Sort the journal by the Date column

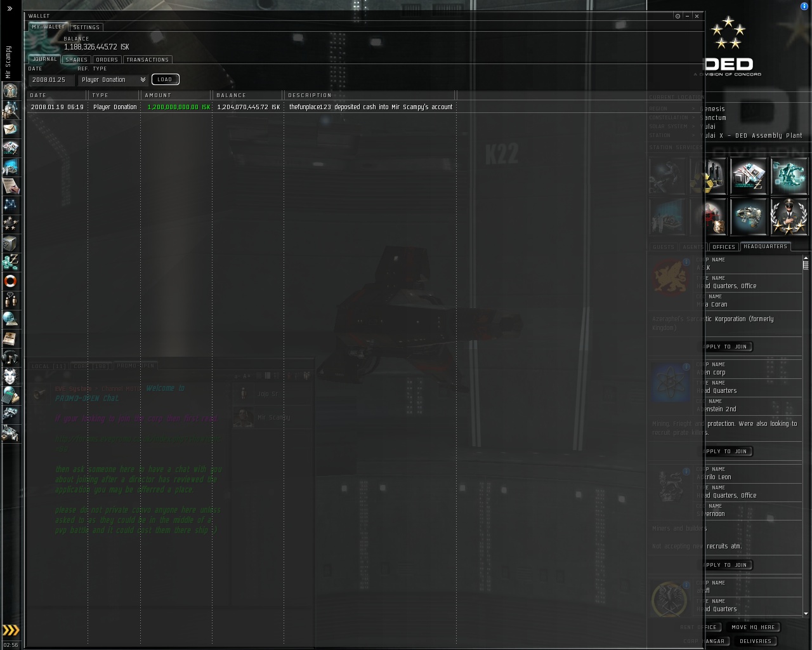pos(57,95)
